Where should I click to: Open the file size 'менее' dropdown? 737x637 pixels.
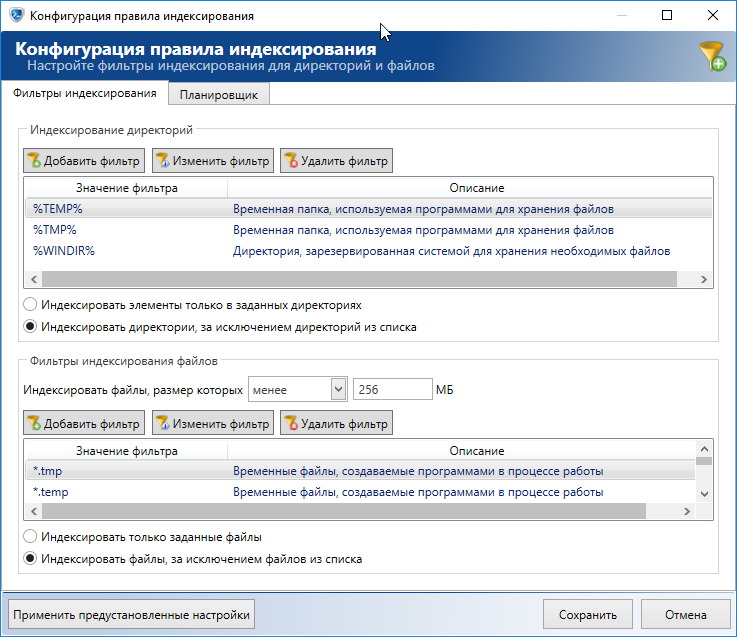pyautogui.click(x=337, y=388)
